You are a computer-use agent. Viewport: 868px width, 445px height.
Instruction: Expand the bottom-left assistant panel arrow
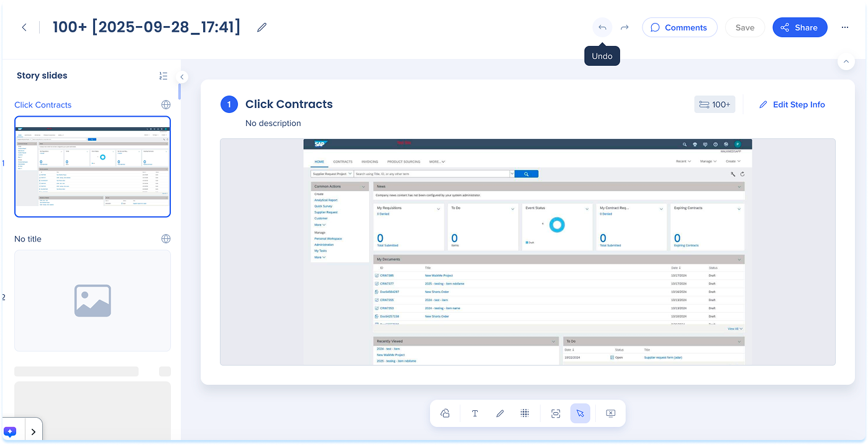coord(33,431)
